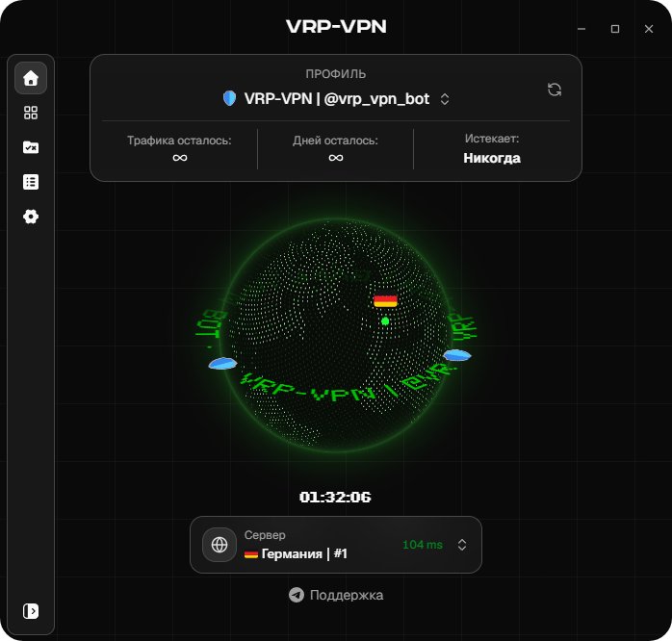Click the blue shield profile icon

click(230, 98)
